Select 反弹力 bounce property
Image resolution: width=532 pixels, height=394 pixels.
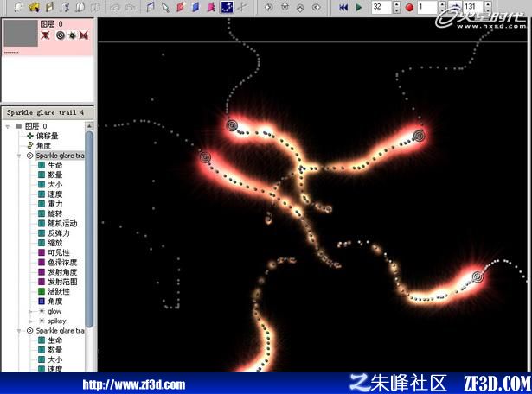pos(59,233)
